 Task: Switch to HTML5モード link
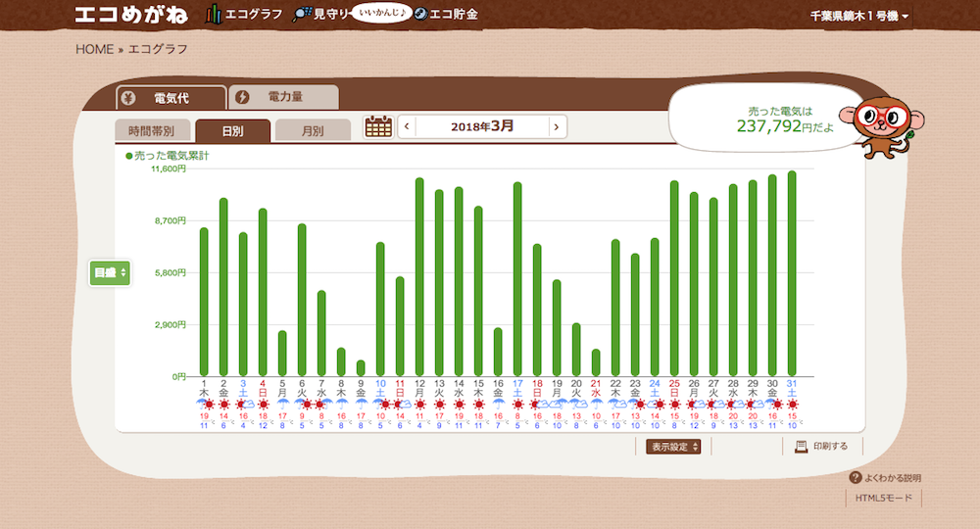point(883,498)
